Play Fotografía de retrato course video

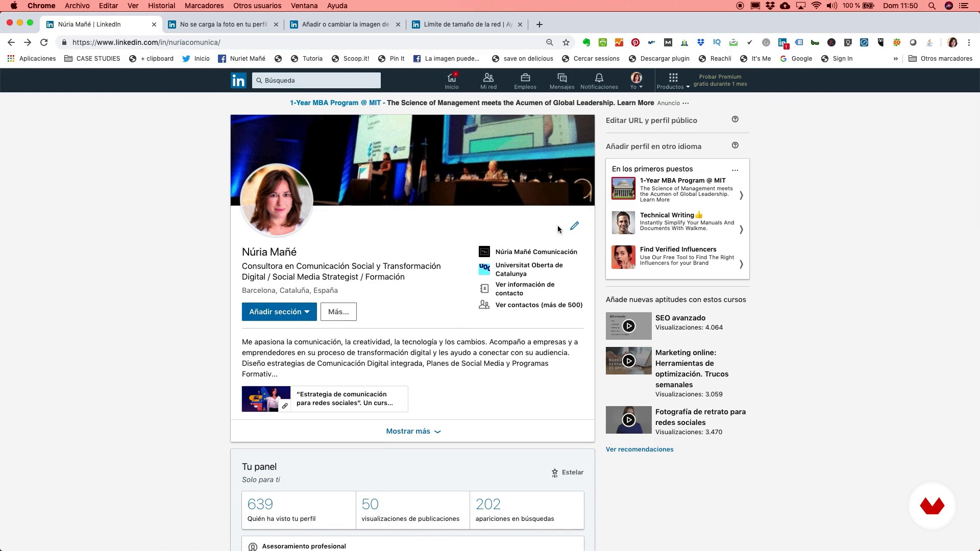tap(629, 420)
